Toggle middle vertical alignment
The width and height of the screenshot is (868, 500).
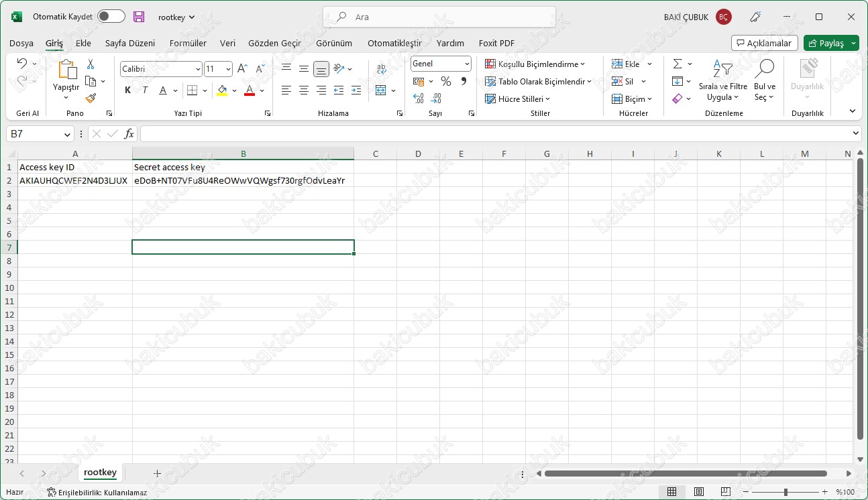(304, 68)
